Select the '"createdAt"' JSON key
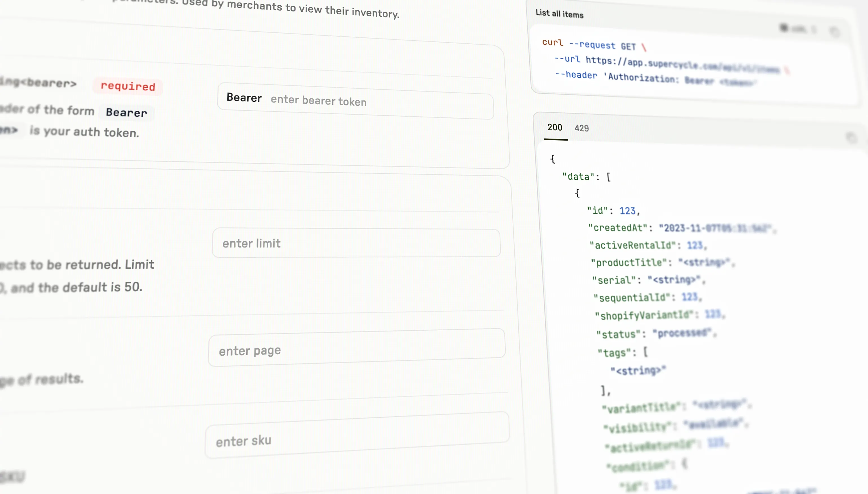This screenshot has width=868, height=494. pos(618,228)
